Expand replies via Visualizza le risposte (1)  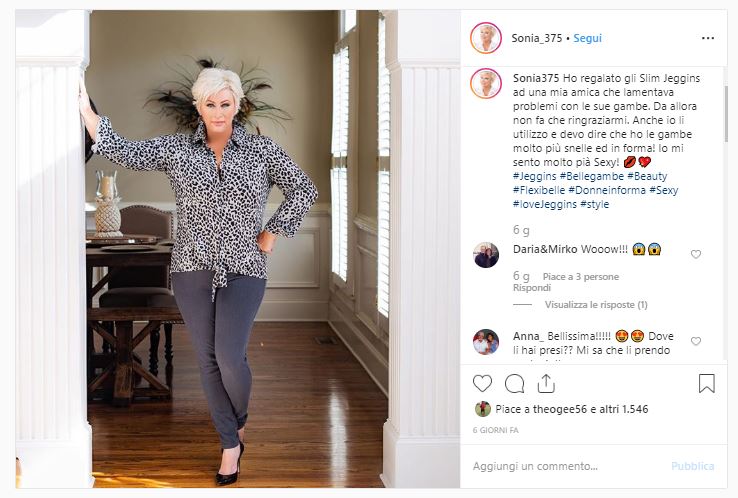(596, 305)
